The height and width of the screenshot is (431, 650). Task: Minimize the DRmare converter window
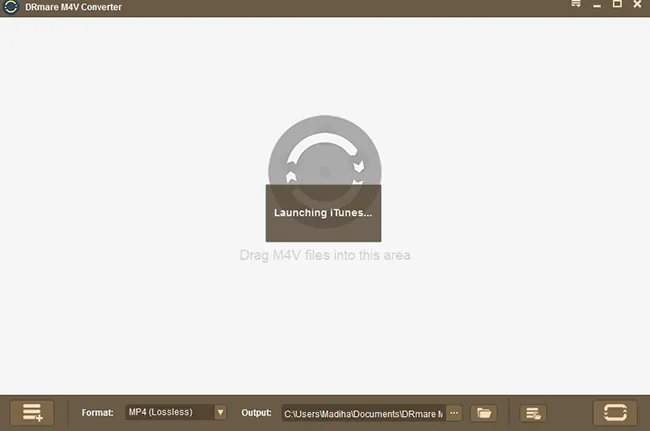click(x=597, y=6)
